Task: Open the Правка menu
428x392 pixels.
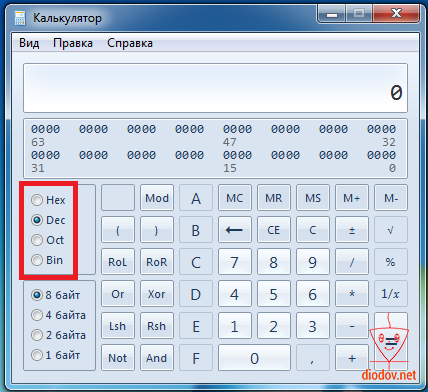Action: click(73, 43)
